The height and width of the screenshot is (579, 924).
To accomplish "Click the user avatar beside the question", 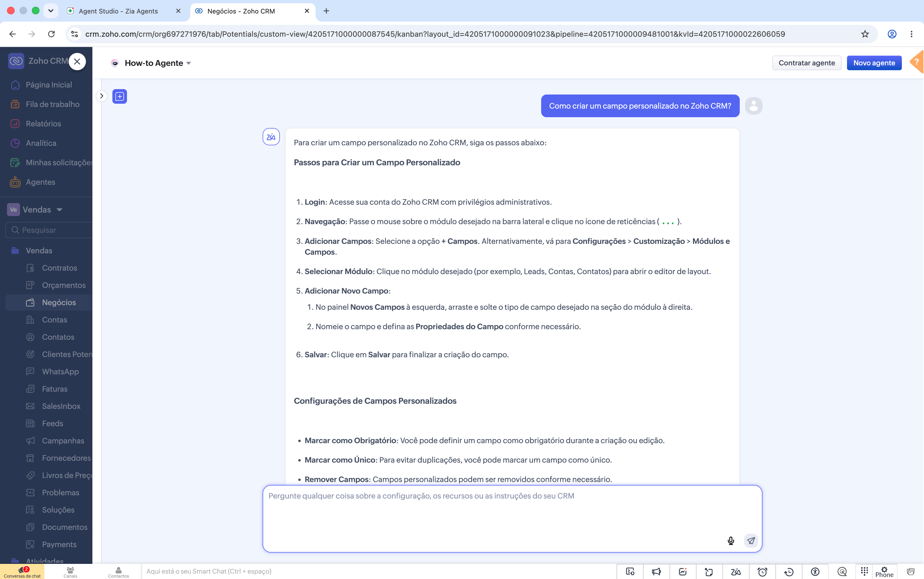I will (x=754, y=106).
